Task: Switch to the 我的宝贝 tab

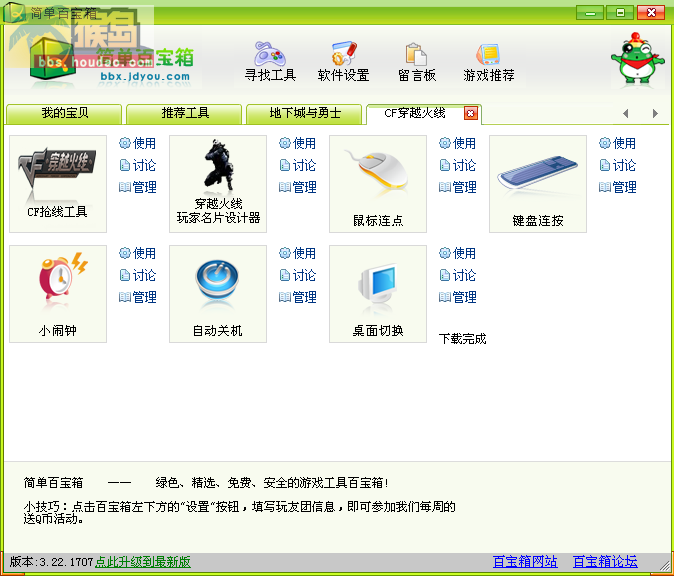Action: click(x=64, y=114)
